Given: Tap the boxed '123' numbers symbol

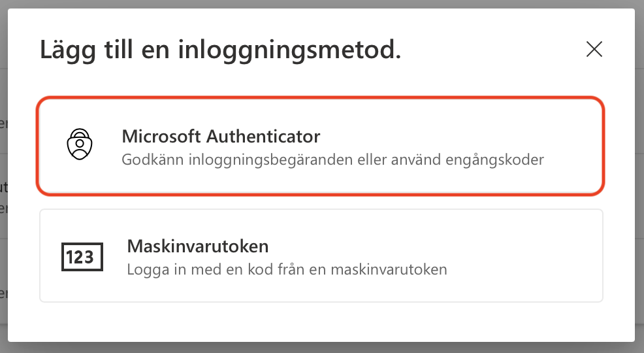Looking at the screenshot, I should (82, 257).
